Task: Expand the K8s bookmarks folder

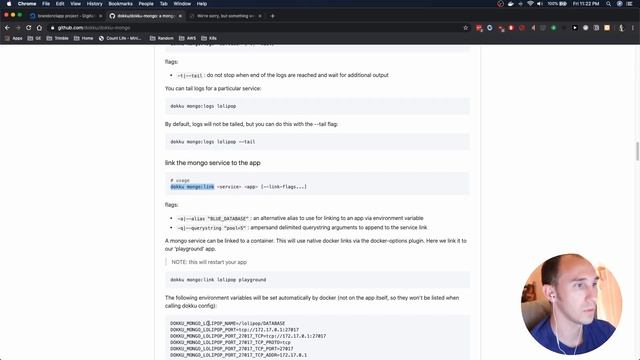Action: pyautogui.click(x=209, y=38)
